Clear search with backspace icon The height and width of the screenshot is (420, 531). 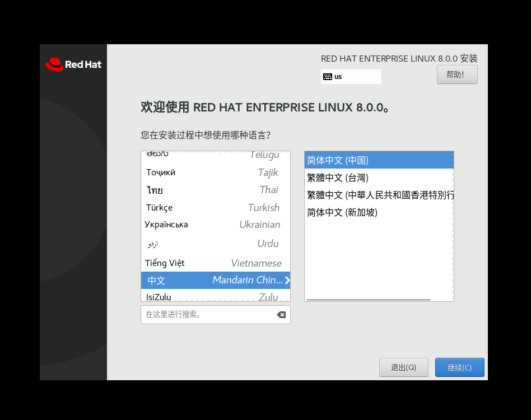coord(281,315)
